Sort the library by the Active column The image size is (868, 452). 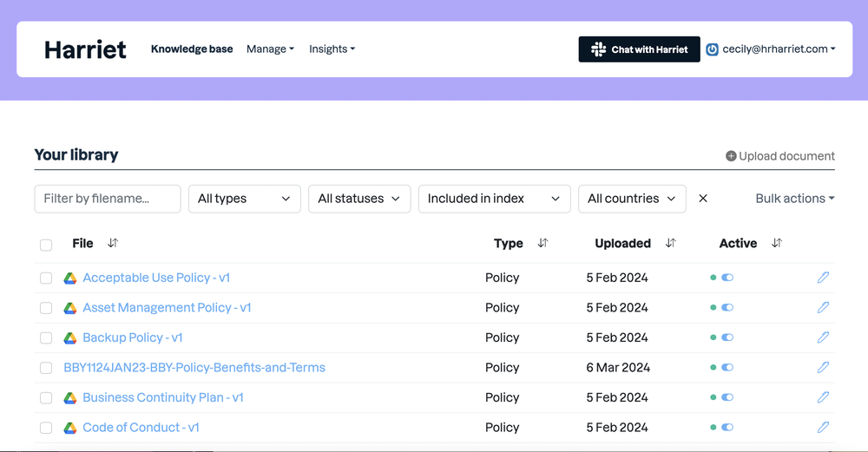[777, 244]
